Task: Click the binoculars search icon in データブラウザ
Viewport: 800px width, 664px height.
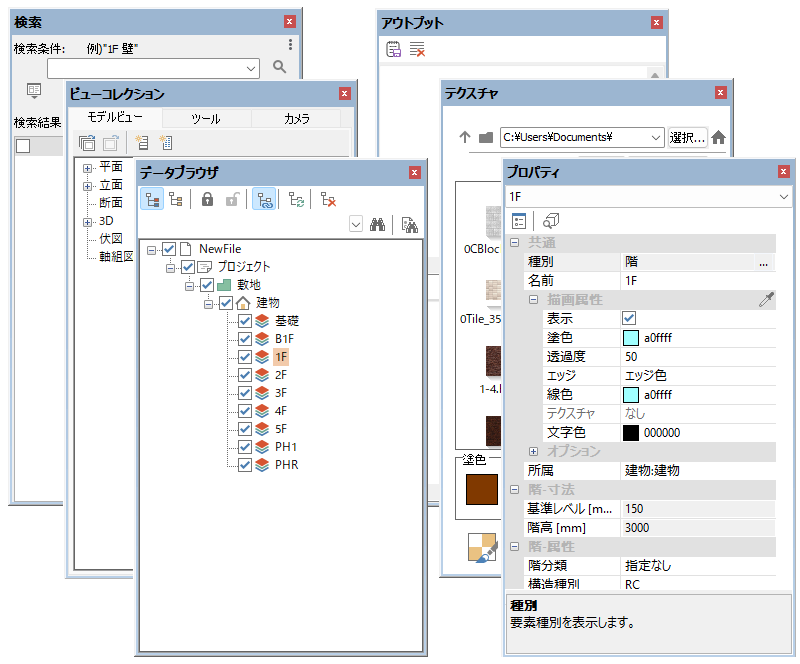Action: [377, 225]
